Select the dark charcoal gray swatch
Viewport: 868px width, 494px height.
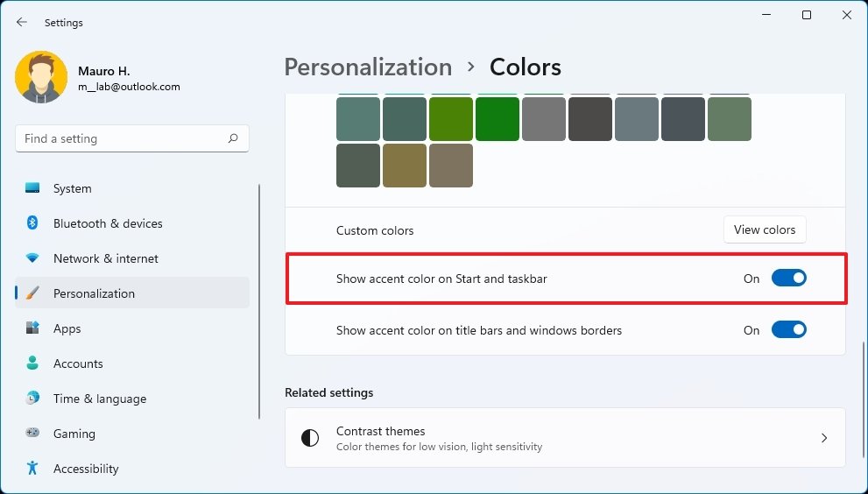click(590, 118)
